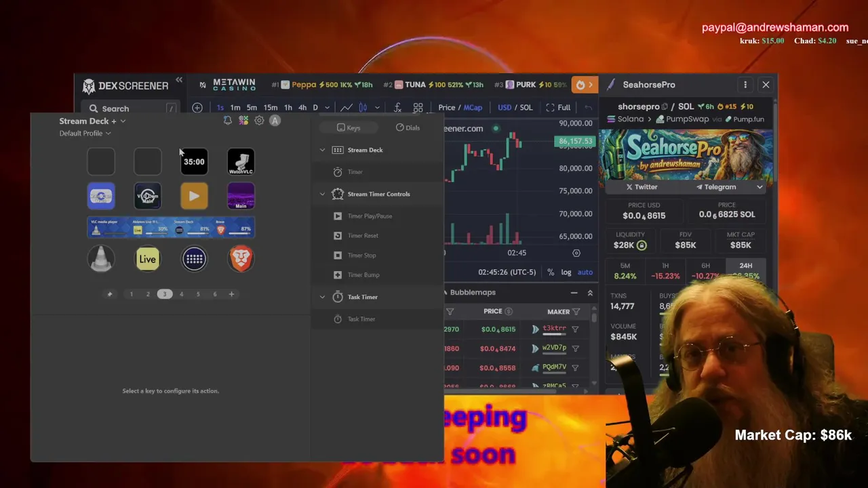The height and width of the screenshot is (488, 868).
Task: Open the Twitter link for SeahorsePro
Action: 642,187
